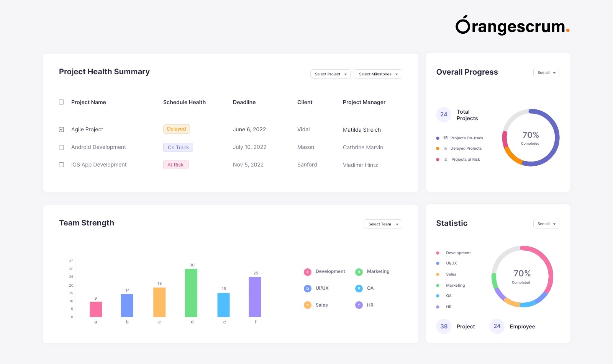Uncheck the Agile Project checkbox

click(x=61, y=129)
